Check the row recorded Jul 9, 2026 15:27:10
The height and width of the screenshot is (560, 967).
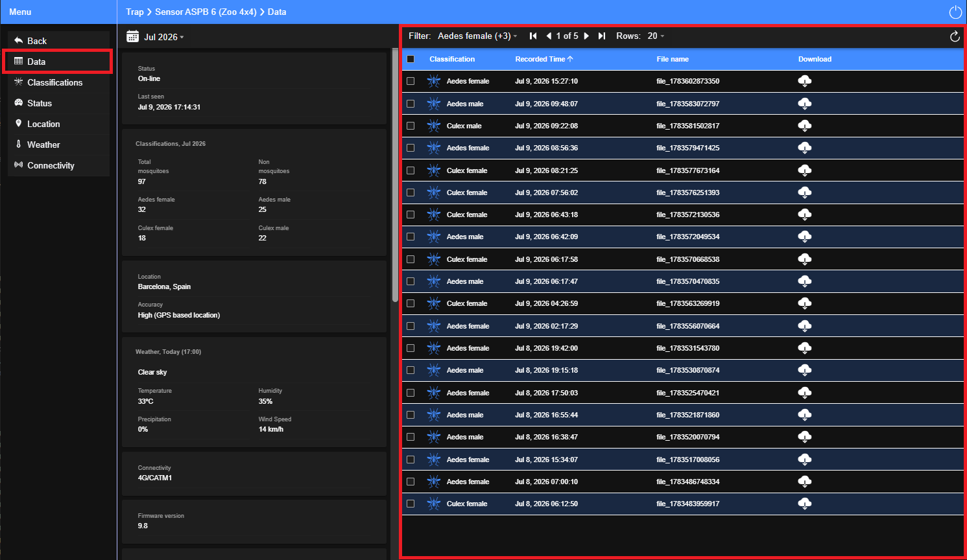click(411, 81)
